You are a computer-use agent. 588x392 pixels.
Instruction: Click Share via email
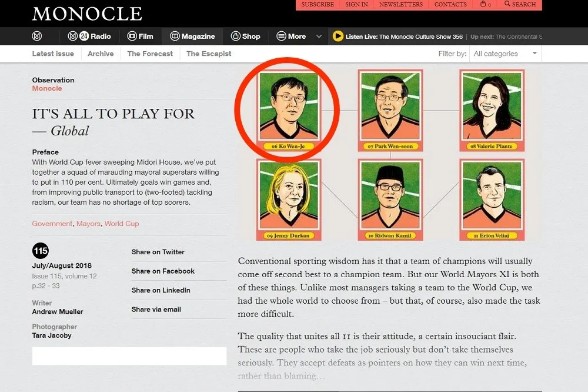(156, 310)
